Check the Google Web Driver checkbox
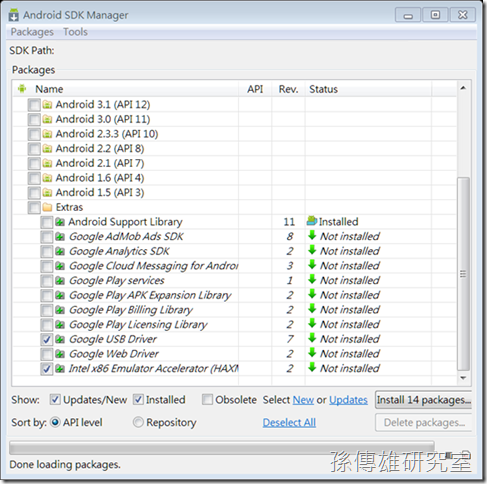 tap(47, 354)
